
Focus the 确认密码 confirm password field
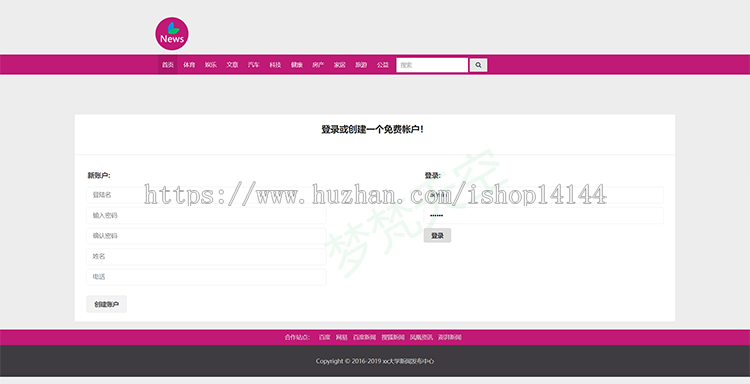coord(206,236)
